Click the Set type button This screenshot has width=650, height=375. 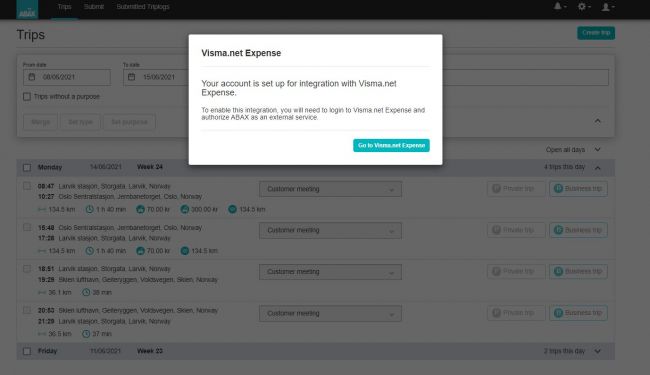[80, 122]
